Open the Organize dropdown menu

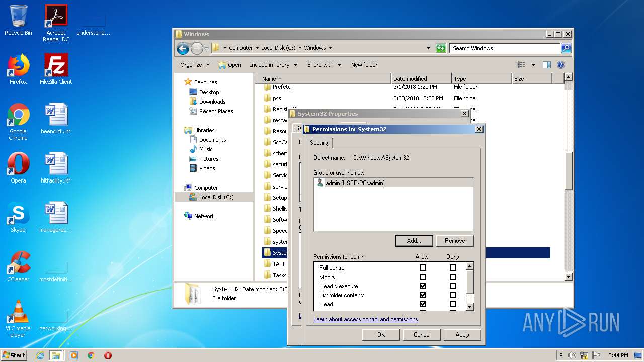[x=195, y=65]
